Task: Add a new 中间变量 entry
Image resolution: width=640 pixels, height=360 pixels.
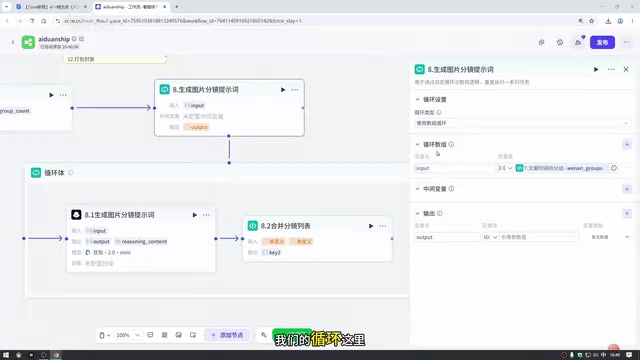Action: tap(627, 189)
